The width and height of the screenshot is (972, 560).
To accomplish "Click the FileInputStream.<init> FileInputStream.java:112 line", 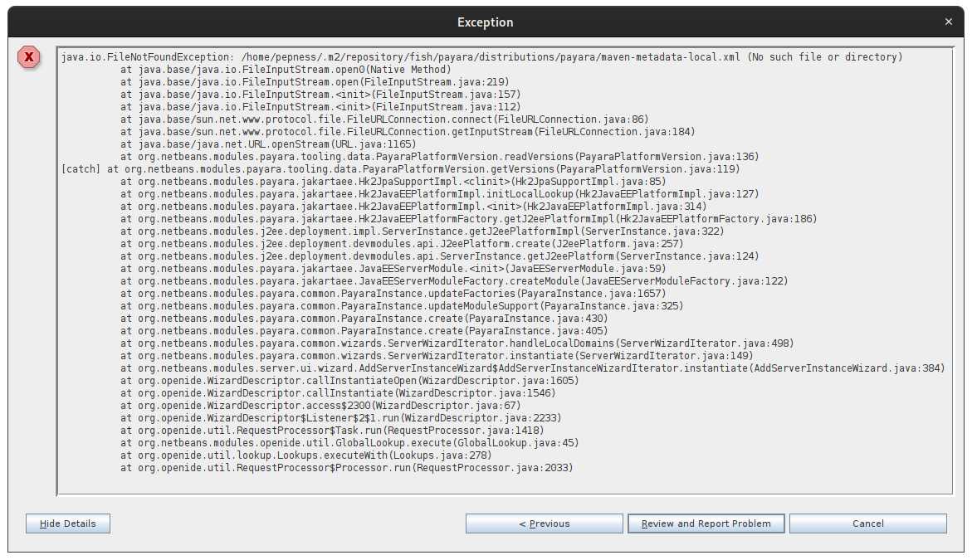I will tap(320, 106).
